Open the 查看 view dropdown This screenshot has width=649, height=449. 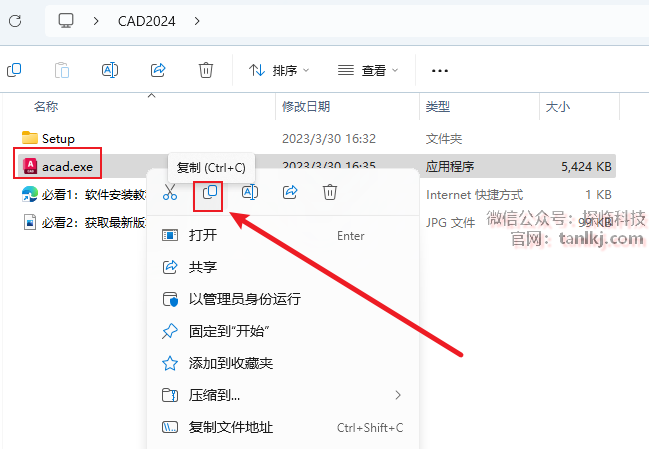pyautogui.click(x=368, y=70)
